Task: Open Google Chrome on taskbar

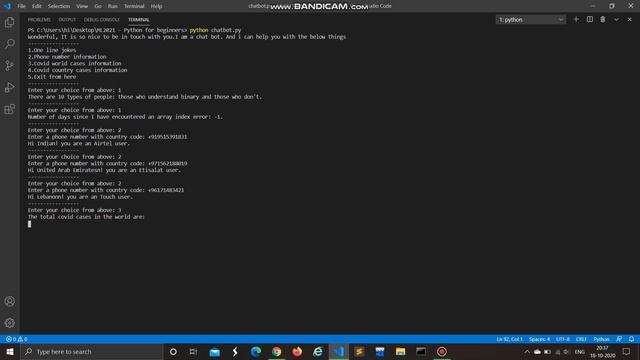Action: coord(276,351)
